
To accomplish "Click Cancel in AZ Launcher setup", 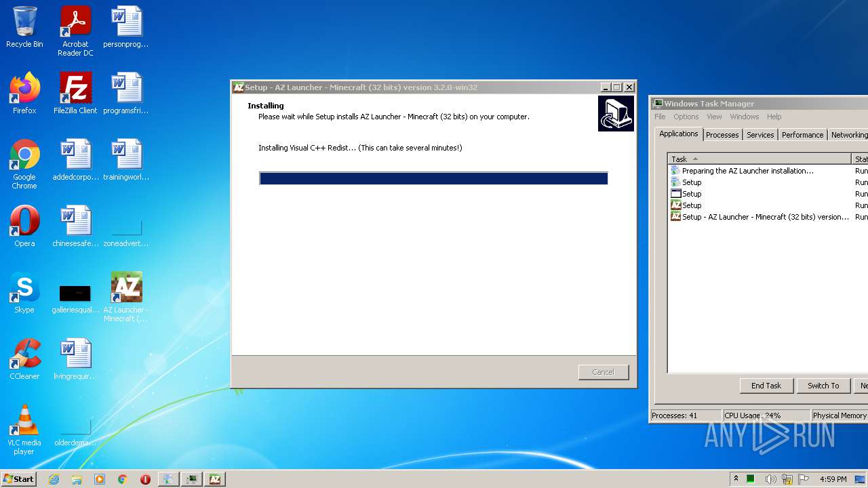I will (603, 372).
